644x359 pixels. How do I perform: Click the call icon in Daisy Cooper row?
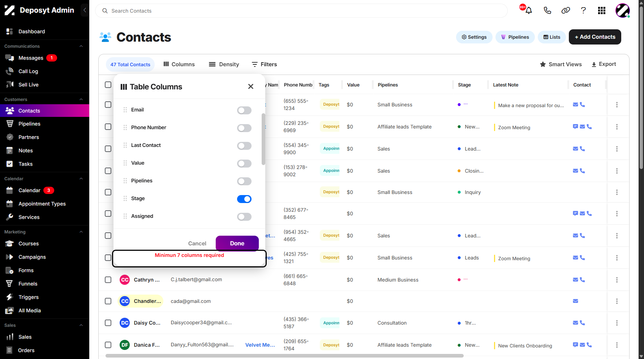pos(582,323)
